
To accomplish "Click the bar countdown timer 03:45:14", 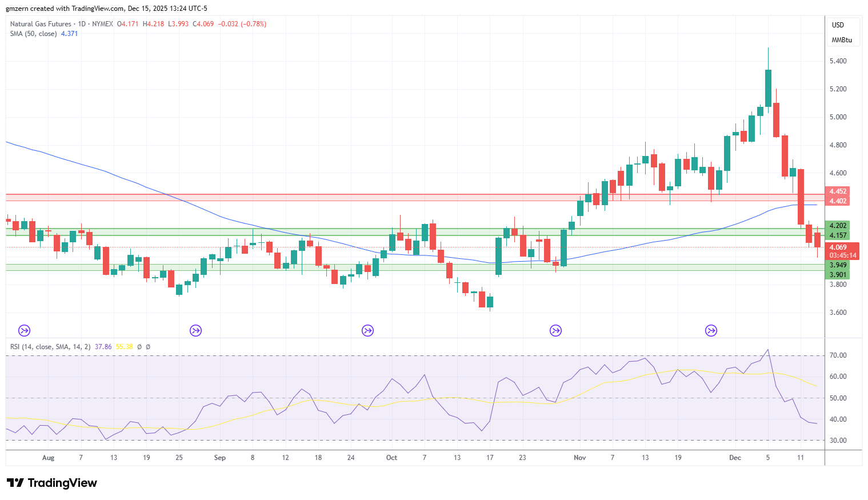I will click(x=843, y=255).
